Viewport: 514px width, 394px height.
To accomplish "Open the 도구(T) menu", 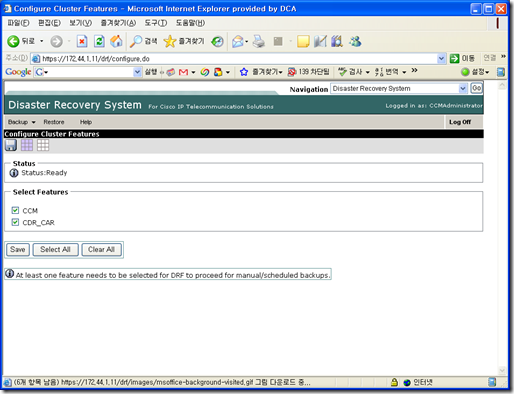I will point(156,23).
